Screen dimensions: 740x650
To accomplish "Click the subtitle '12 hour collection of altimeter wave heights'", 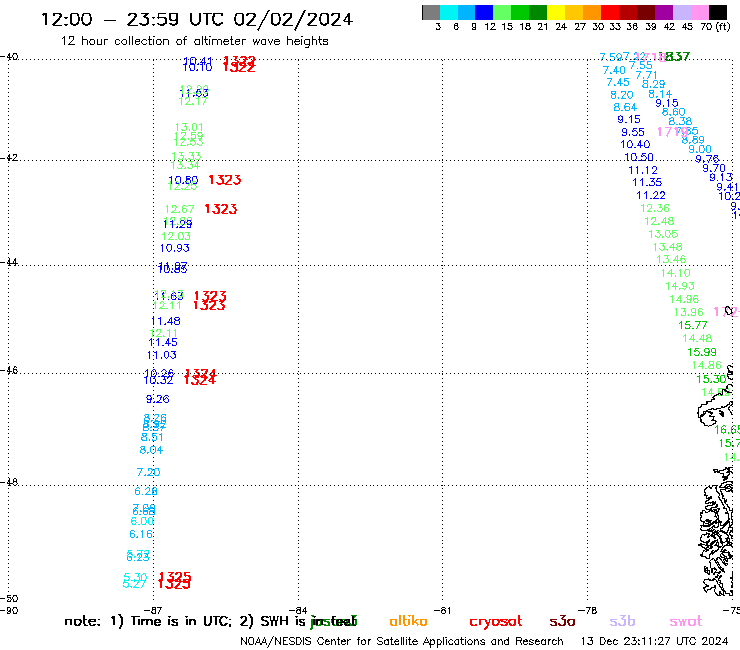I will click(x=194, y=41).
